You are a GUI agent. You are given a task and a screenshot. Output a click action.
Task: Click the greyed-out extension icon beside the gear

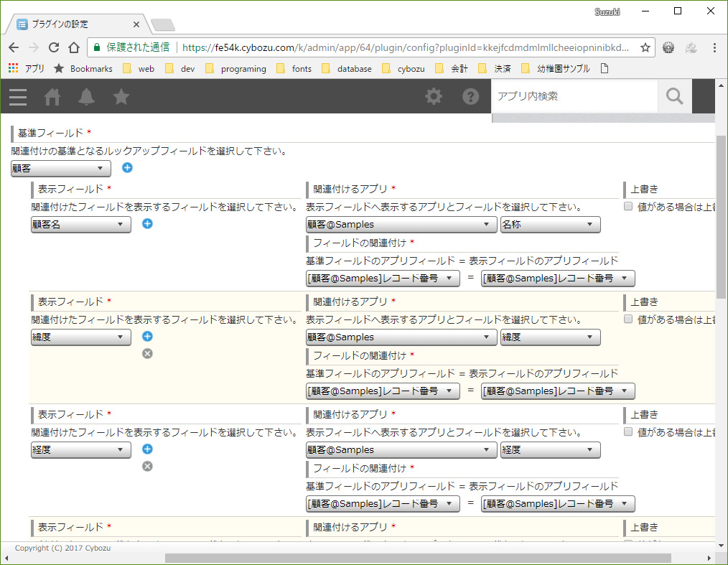691,47
